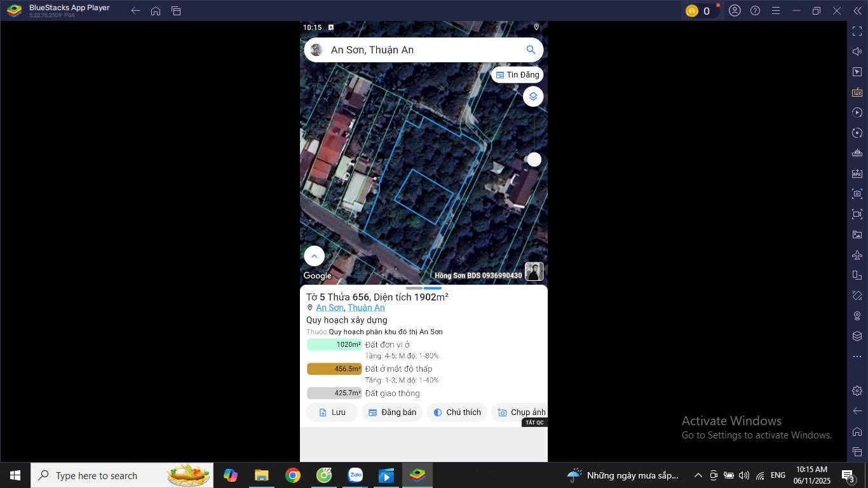Click the An Sơn, Thuận An search field

[423, 50]
